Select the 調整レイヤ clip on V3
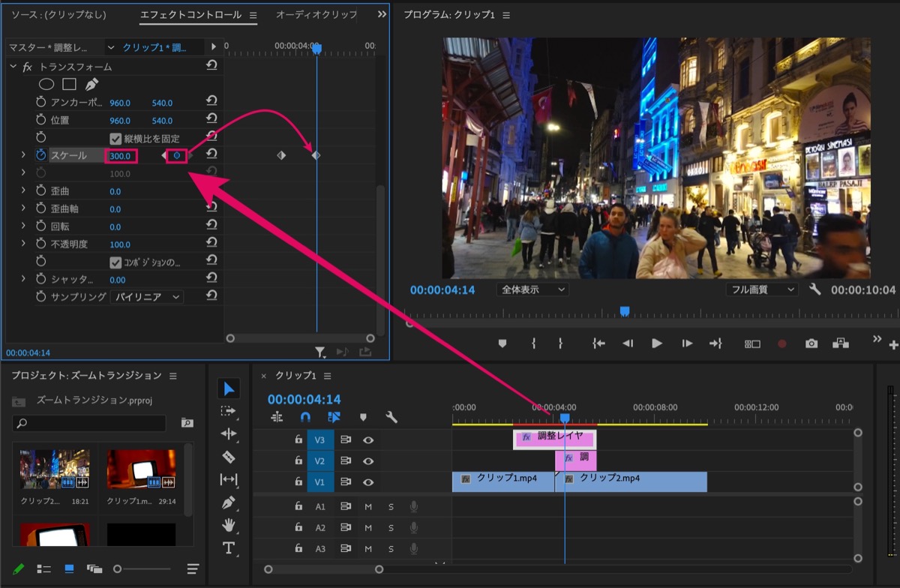900x588 pixels. [555, 439]
